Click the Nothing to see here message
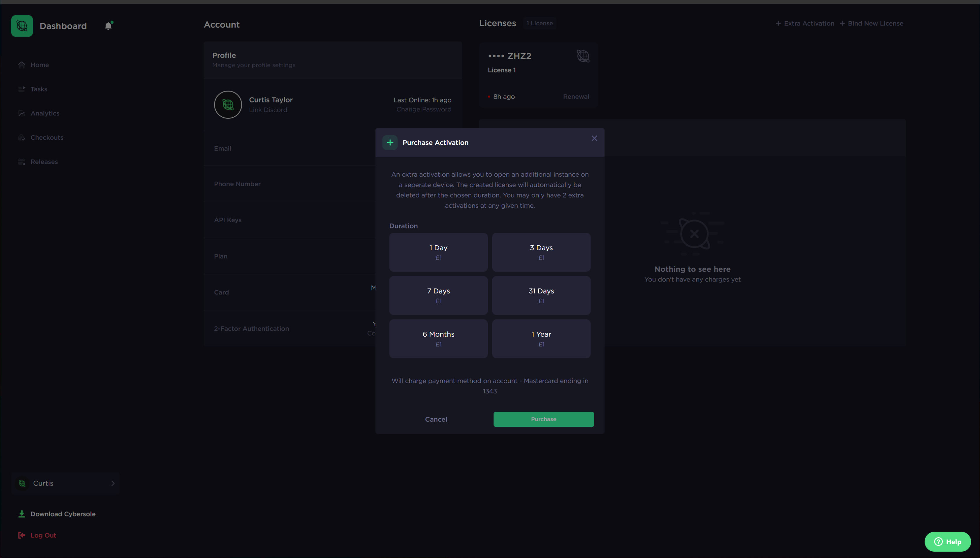Image resolution: width=980 pixels, height=558 pixels. coord(692,269)
